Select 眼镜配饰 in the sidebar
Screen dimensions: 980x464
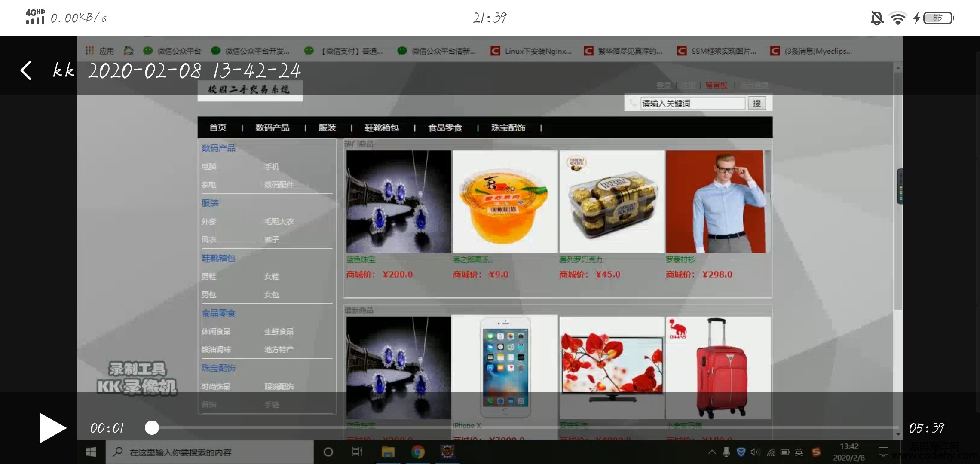(279, 386)
